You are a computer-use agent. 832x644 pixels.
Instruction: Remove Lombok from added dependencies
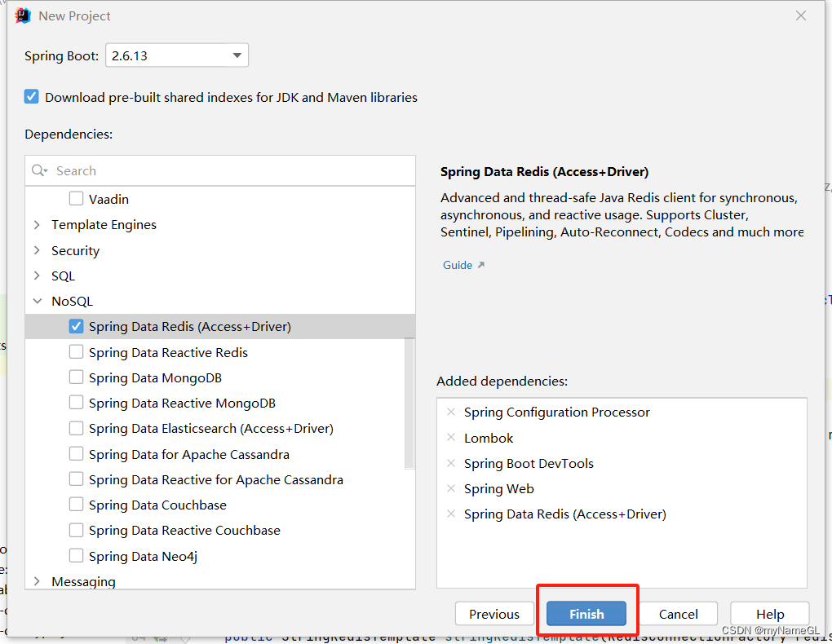click(x=451, y=437)
